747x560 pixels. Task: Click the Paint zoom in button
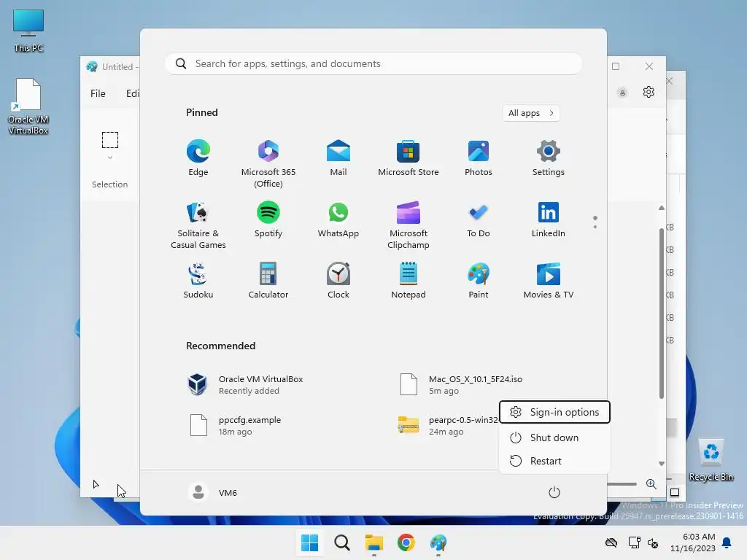tap(651, 484)
